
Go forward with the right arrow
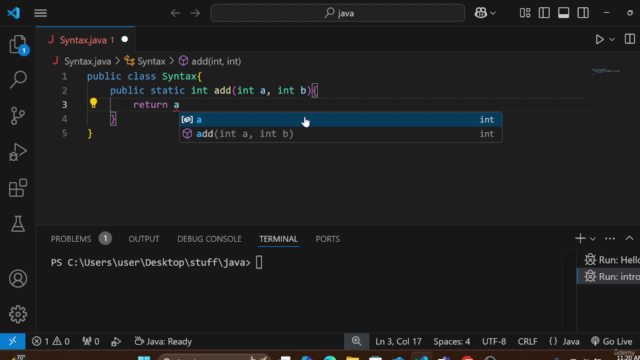pyautogui.click(x=195, y=13)
